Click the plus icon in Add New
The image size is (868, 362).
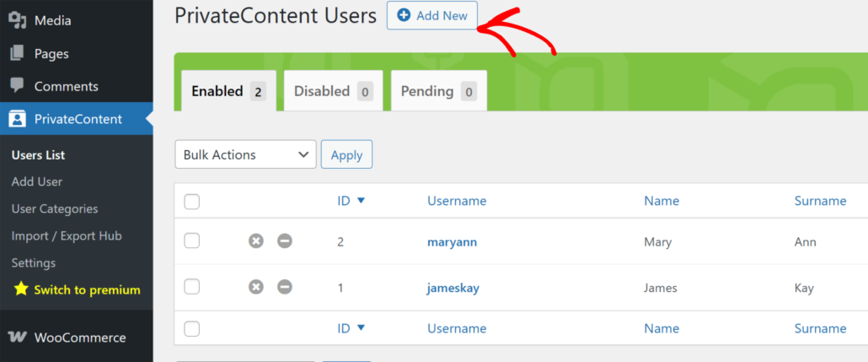405,16
